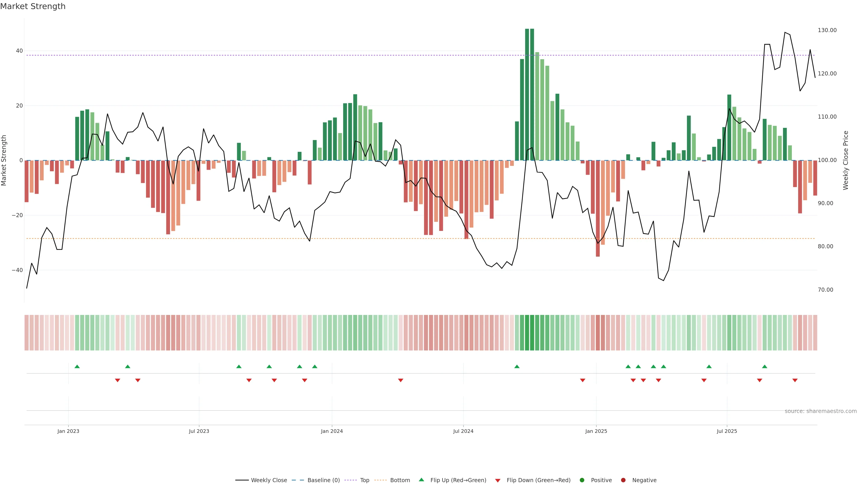
Task: Click the first red flip-down marker after Jan 2023
Action: [x=118, y=380]
